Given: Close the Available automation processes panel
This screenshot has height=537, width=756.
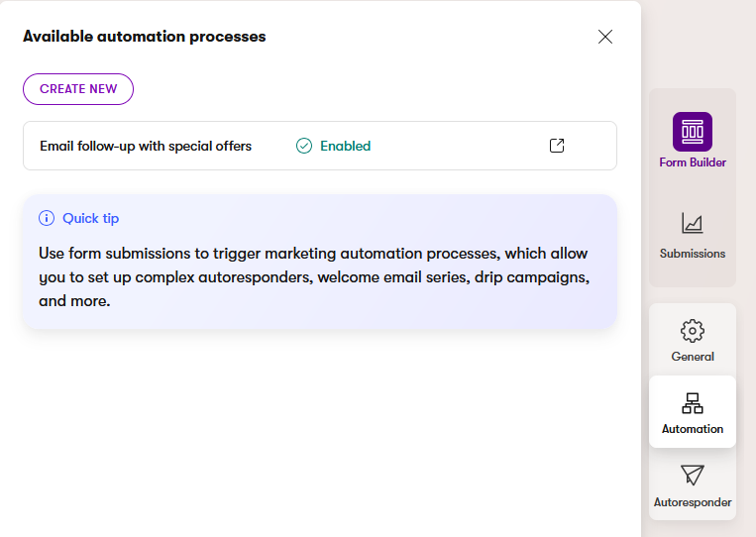Looking at the screenshot, I should point(605,37).
